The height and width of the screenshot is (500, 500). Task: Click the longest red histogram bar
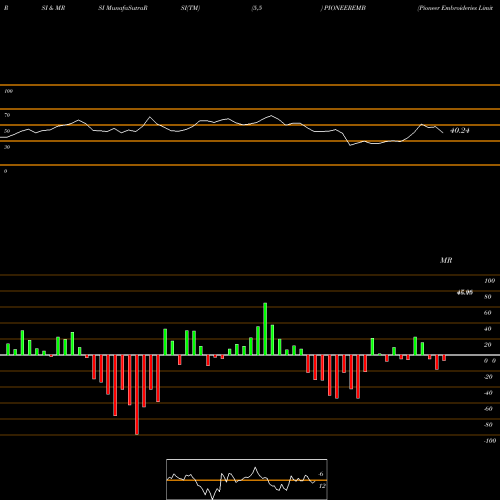(x=137, y=395)
